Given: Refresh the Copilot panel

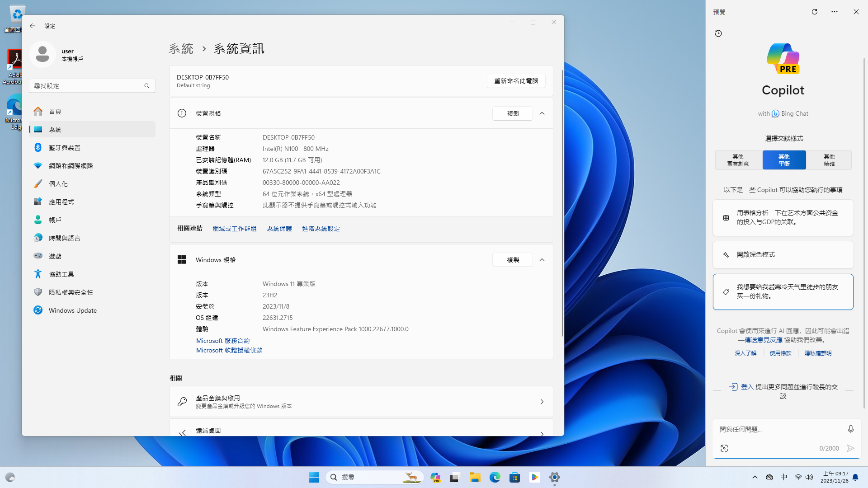Looking at the screenshot, I should tap(815, 12).
